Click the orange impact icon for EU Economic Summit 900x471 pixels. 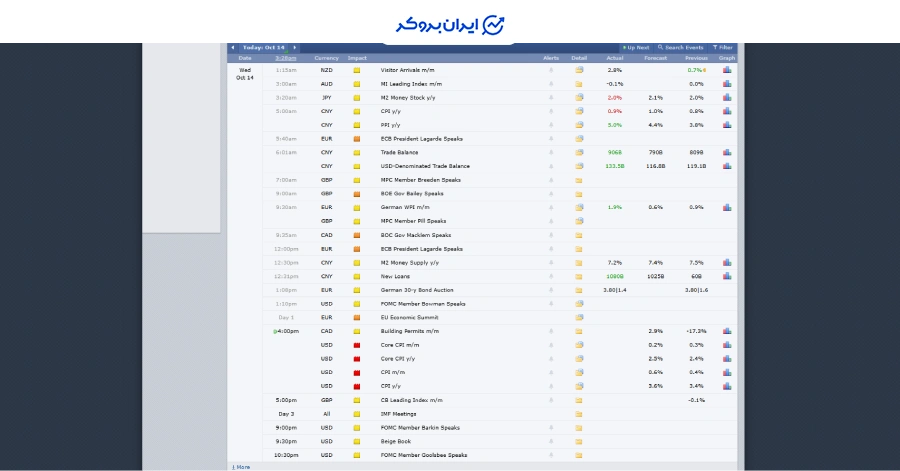click(x=356, y=318)
